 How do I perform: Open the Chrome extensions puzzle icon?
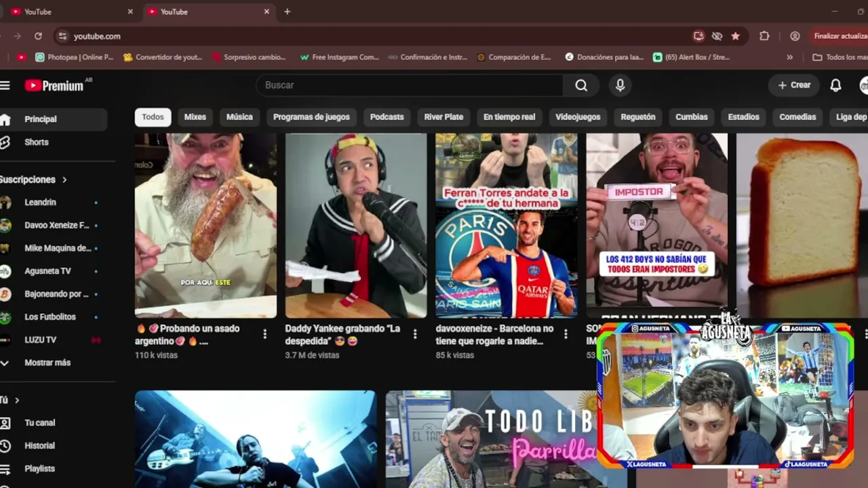pyautogui.click(x=764, y=36)
